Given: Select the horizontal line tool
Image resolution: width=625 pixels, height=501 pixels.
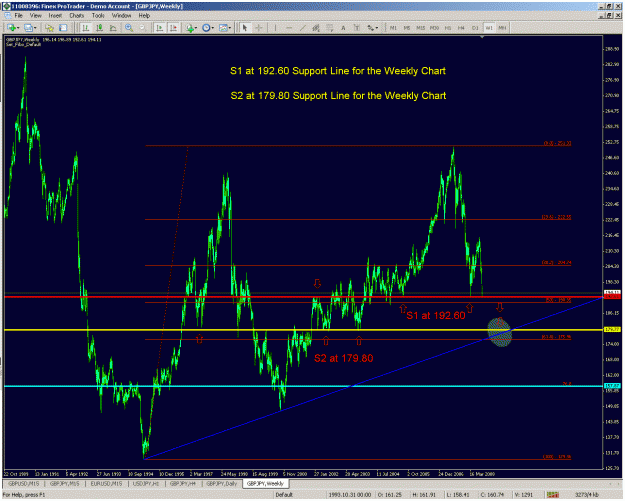Looking at the screenshot, I should 289,28.
